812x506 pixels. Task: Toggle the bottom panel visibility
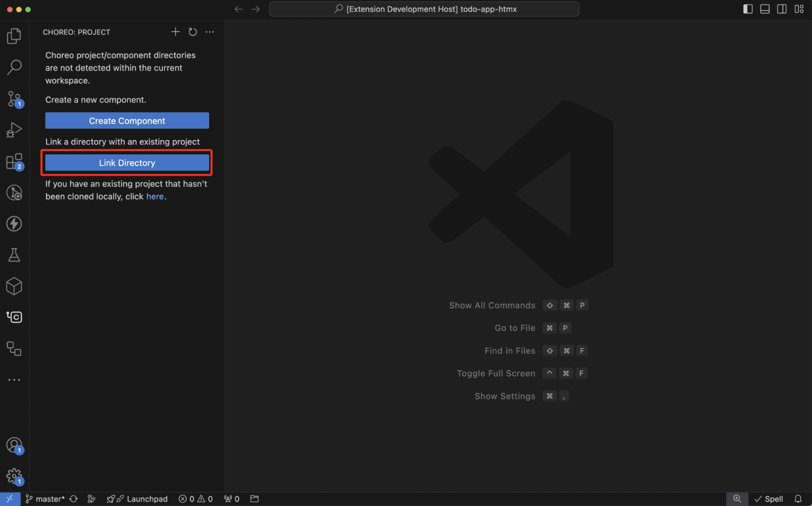pos(764,9)
